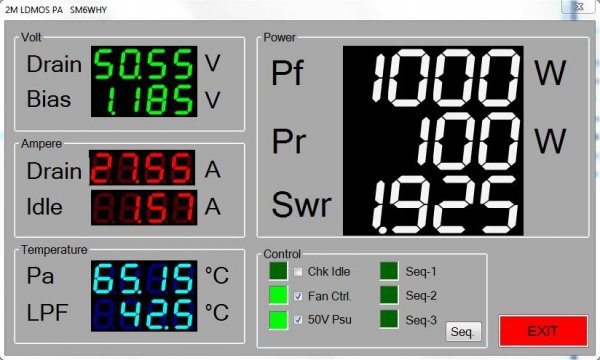The height and width of the screenshot is (360, 600).
Task: Select the Seq-1 status indicator
Action: [389, 271]
